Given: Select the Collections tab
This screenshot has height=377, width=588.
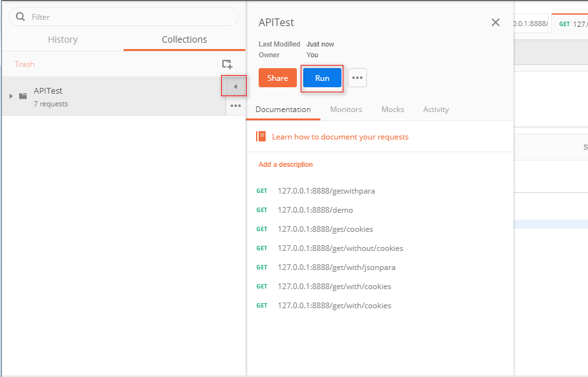Looking at the screenshot, I should click(x=184, y=39).
